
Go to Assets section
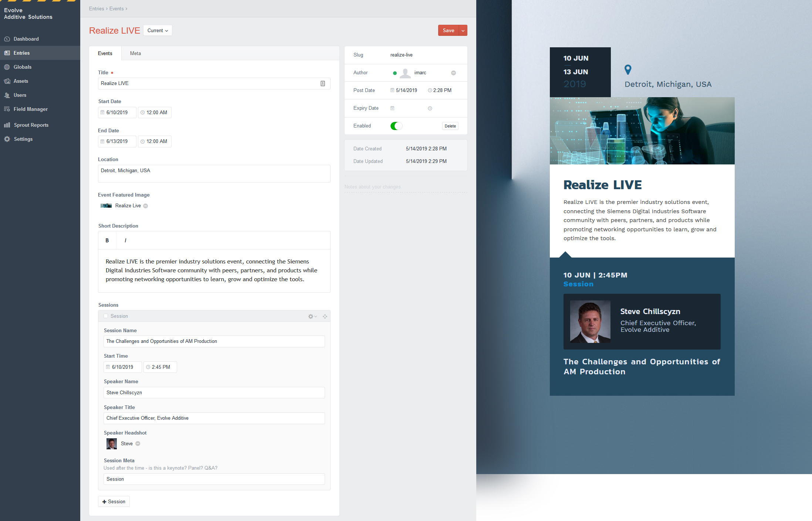(x=40, y=81)
